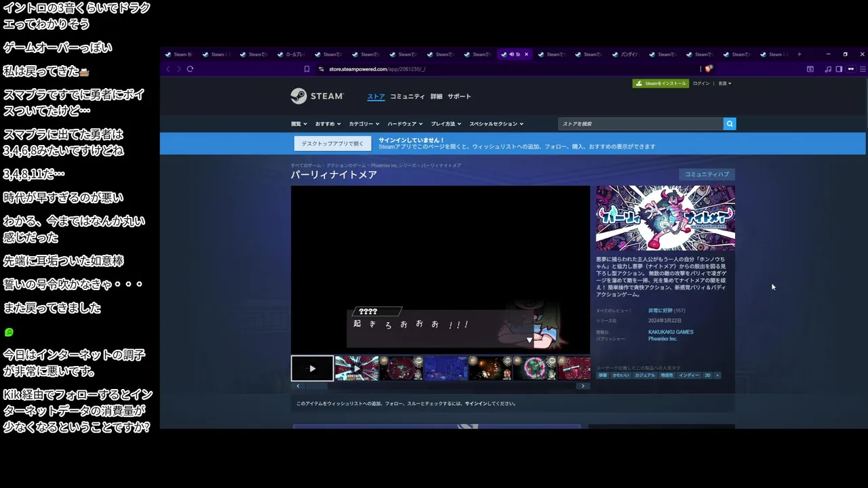Reload the page with the refresh icon
Screen dimensions: 868x488
point(190,69)
